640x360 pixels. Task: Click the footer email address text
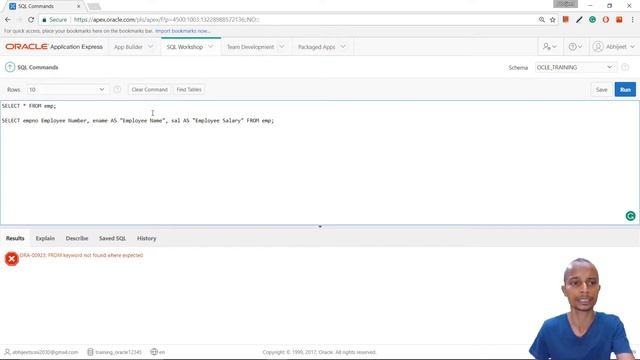pyautogui.click(x=45, y=352)
